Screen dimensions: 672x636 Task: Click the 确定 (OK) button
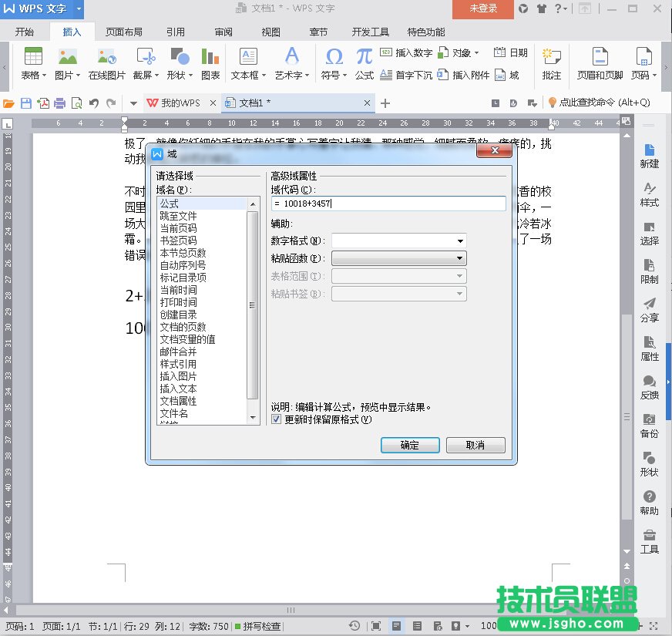tap(410, 446)
